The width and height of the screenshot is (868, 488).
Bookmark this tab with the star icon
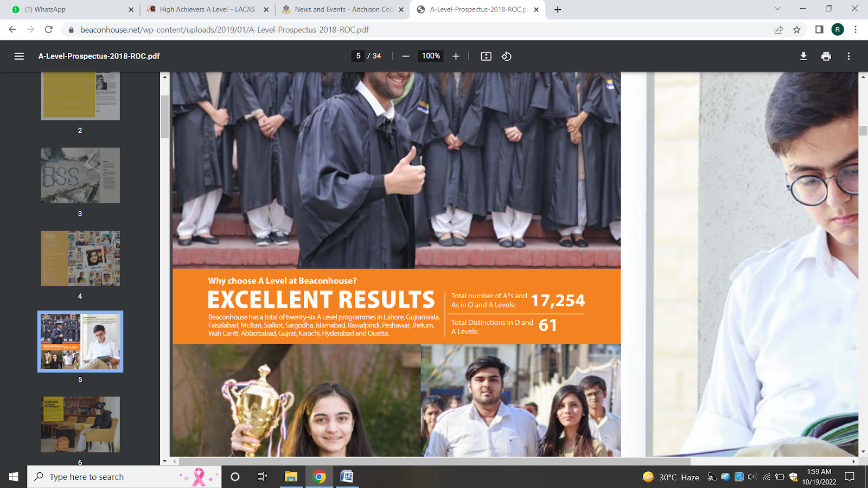pos(797,29)
